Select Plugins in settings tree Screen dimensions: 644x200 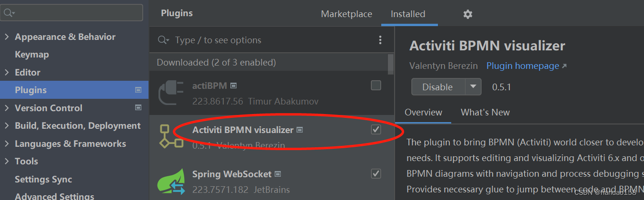pyautogui.click(x=74, y=90)
